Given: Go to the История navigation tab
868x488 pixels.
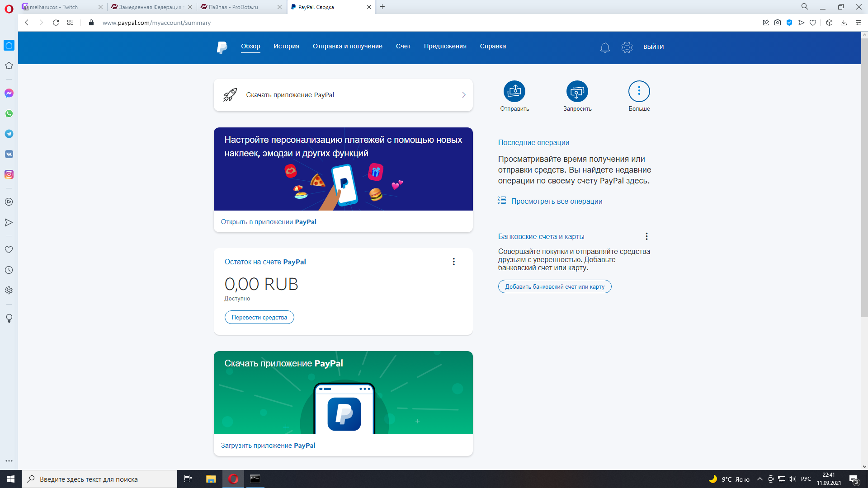Looking at the screenshot, I should [286, 46].
